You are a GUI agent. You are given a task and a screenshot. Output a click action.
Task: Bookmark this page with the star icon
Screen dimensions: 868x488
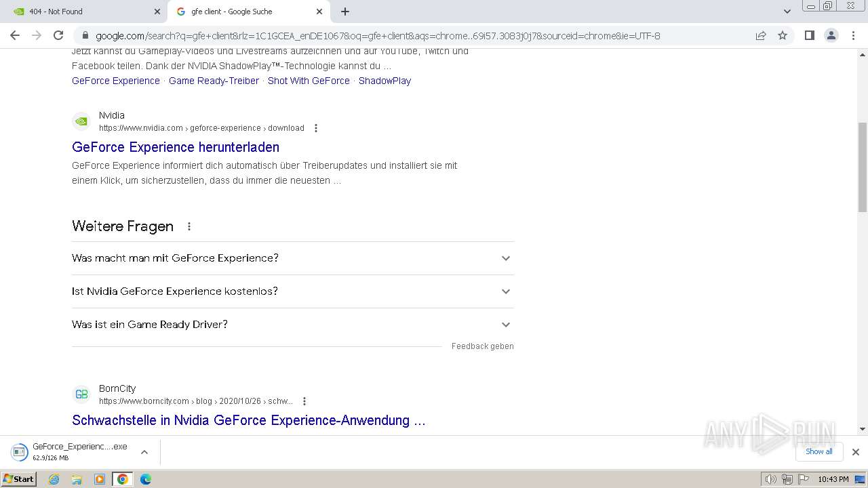(783, 35)
